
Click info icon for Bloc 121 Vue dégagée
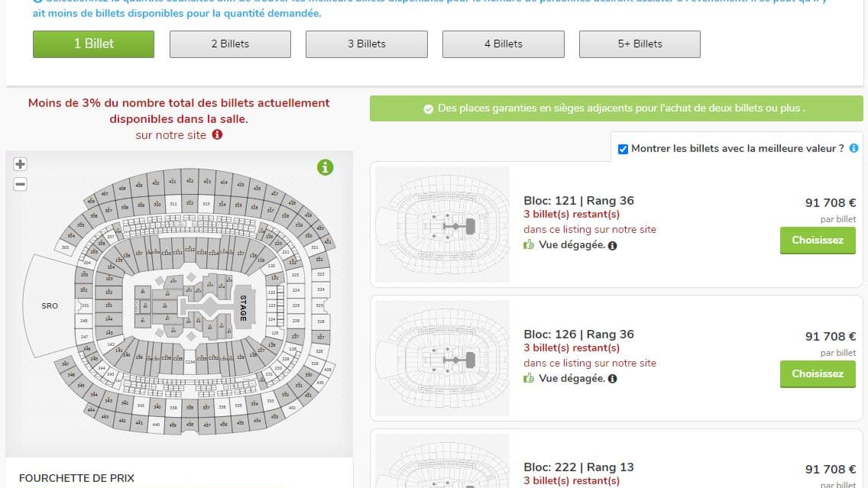click(x=613, y=246)
